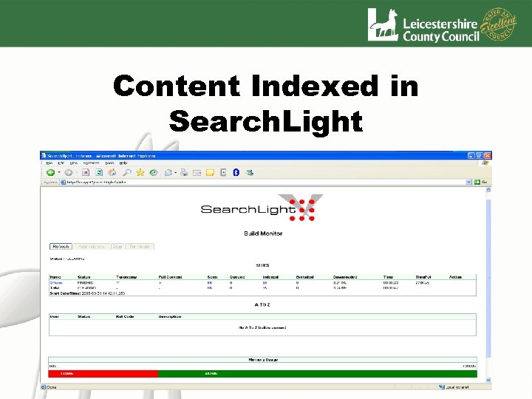Click the 'Full Content' column header
The height and width of the screenshot is (399, 532).
171,277
